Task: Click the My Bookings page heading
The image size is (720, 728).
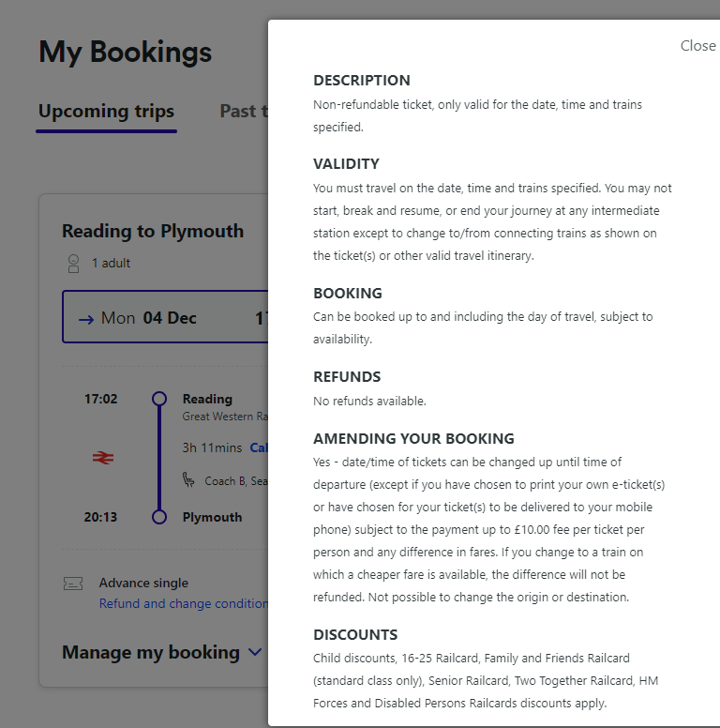Action: 126,52
